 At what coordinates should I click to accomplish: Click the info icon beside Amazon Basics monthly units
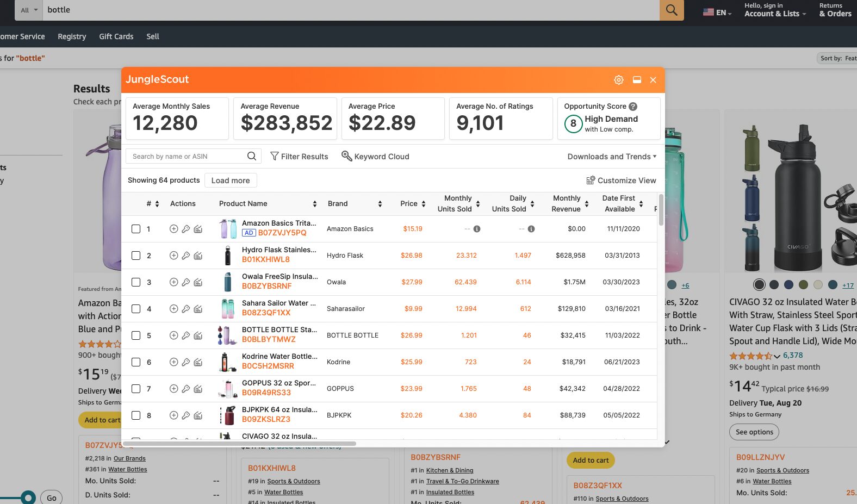coord(477,229)
